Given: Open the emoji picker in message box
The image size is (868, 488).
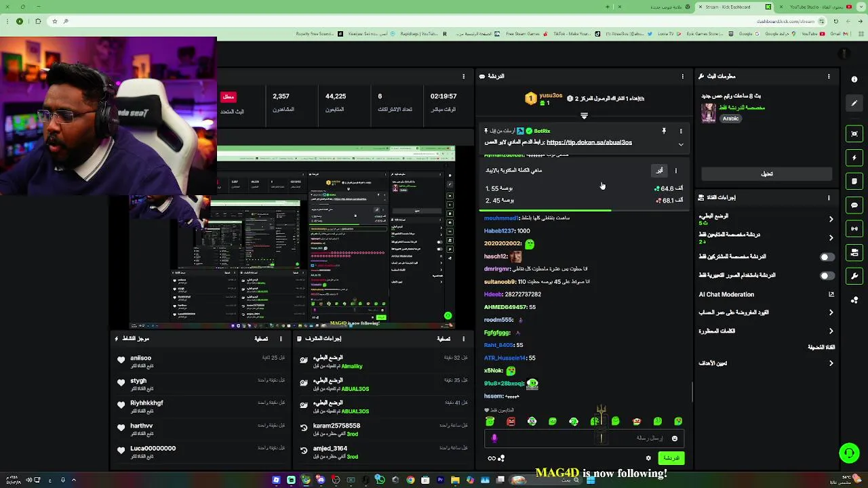Looking at the screenshot, I should [674, 439].
